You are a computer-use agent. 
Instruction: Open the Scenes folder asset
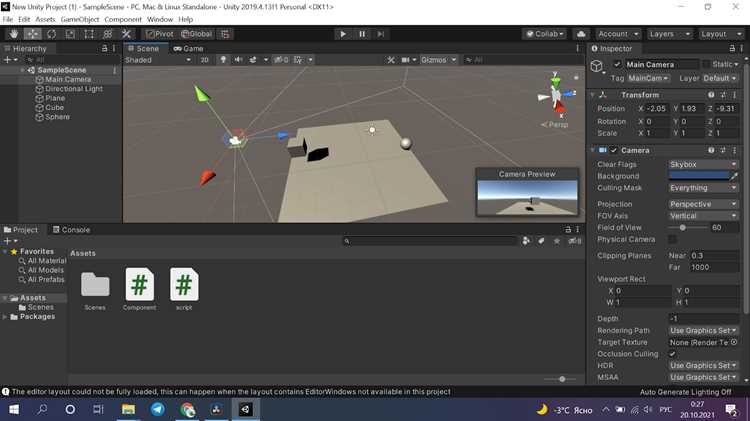pyautogui.click(x=95, y=284)
